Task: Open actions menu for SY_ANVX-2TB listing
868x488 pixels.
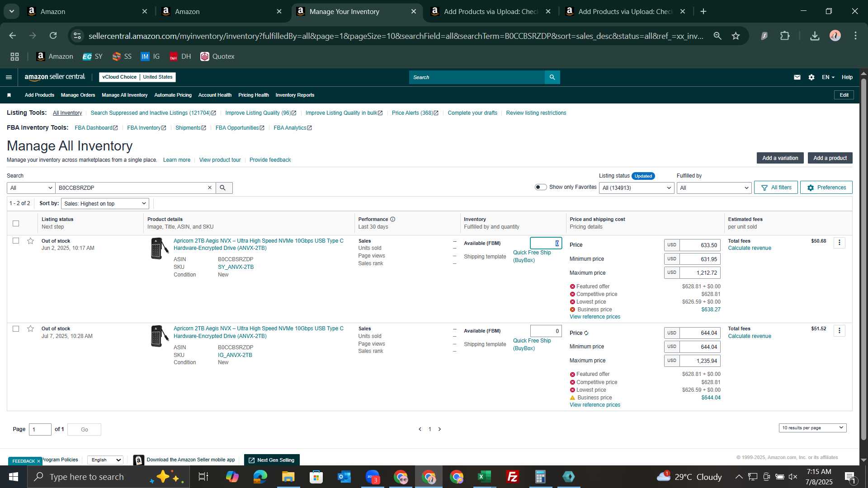Action: pos(840,243)
